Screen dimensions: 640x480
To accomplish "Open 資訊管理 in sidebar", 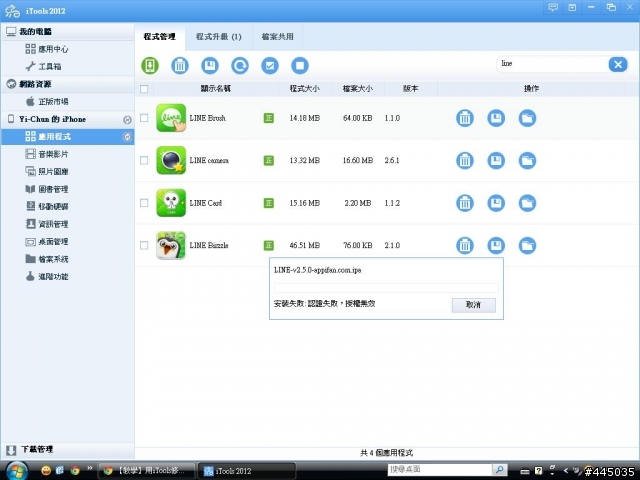I will coord(67,224).
